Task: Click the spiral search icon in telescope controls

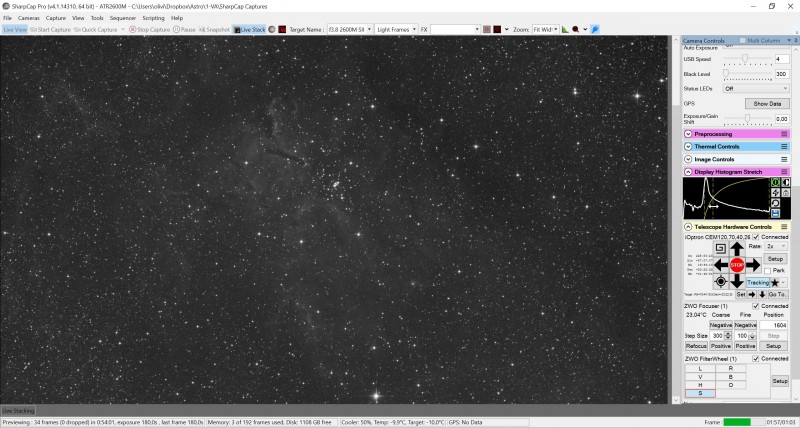Action: click(720, 248)
